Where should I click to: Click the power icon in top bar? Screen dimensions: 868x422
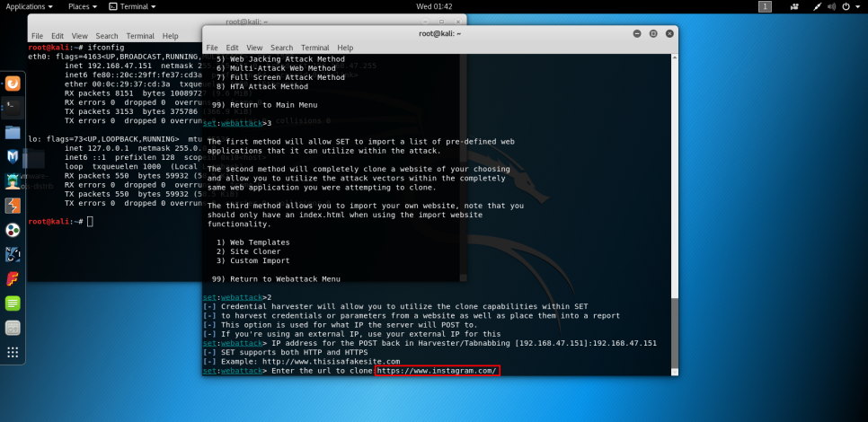pyautogui.click(x=846, y=6)
